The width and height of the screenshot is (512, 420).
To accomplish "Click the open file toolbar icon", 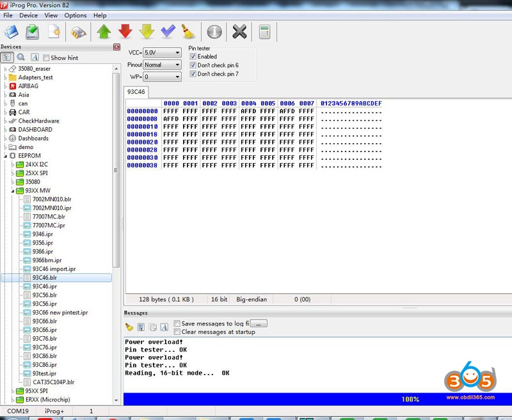I will click(x=12, y=31).
